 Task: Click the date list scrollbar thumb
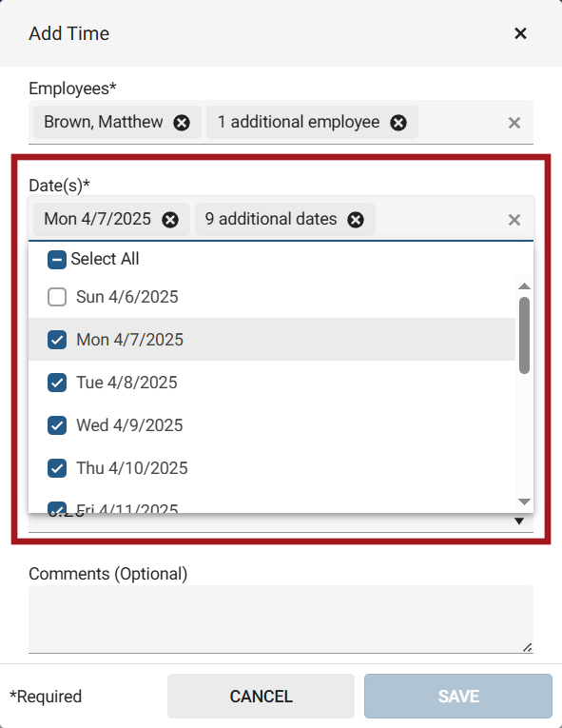pos(524,335)
